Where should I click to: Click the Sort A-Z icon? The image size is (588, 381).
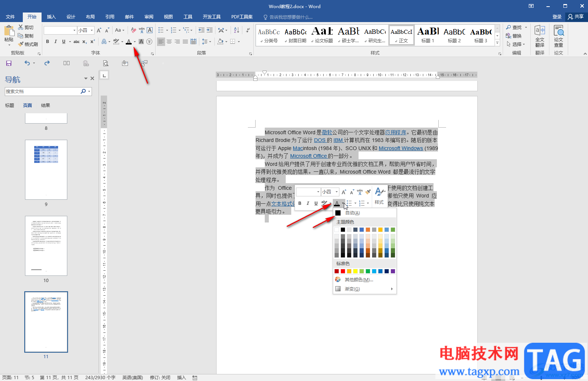(x=236, y=30)
